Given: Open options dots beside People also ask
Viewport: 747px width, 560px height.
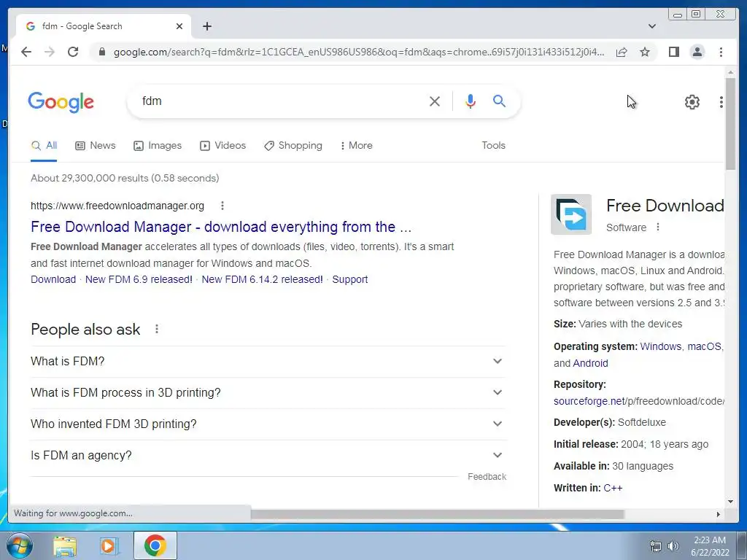Looking at the screenshot, I should (x=156, y=329).
